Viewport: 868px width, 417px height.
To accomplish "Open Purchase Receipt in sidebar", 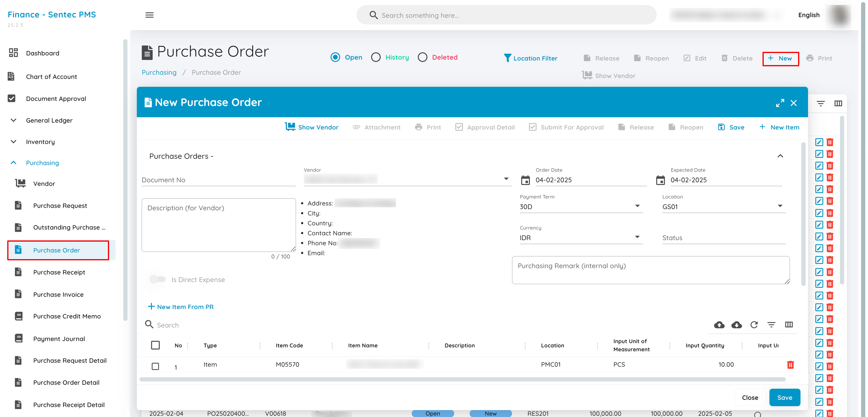I will point(59,272).
